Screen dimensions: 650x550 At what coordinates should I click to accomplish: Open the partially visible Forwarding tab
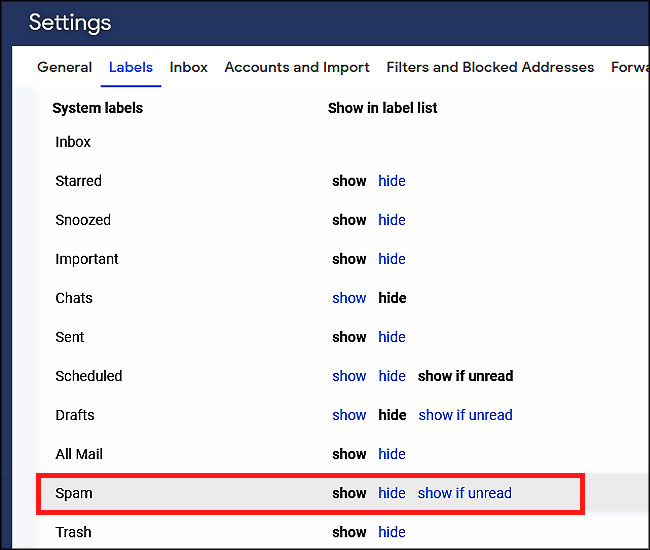630,67
